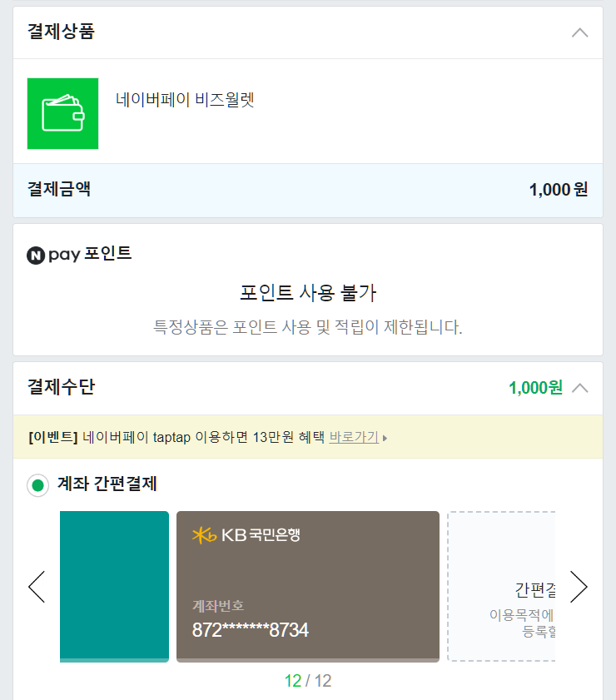The image size is (616, 700).
Task: Click the dashed add-account card
Action: pyautogui.click(x=502, y=586)
